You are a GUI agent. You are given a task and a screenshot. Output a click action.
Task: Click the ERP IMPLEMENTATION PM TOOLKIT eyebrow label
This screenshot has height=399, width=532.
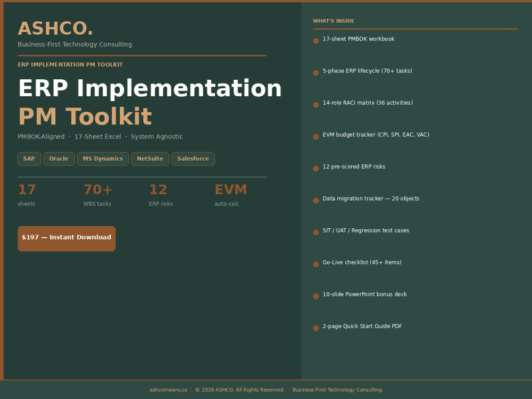coord(70,64)
